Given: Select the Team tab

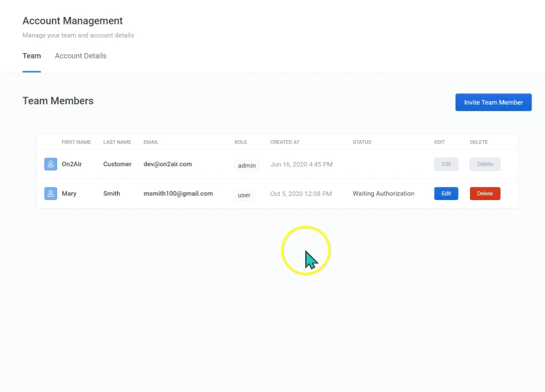Looking at the screenshot, I should coord(31,56).
